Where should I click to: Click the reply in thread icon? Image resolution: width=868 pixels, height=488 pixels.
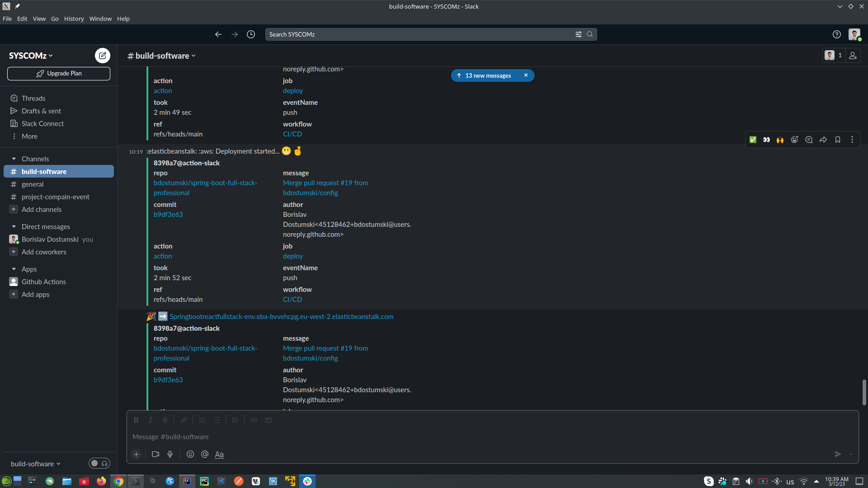[x=809, y=140]
